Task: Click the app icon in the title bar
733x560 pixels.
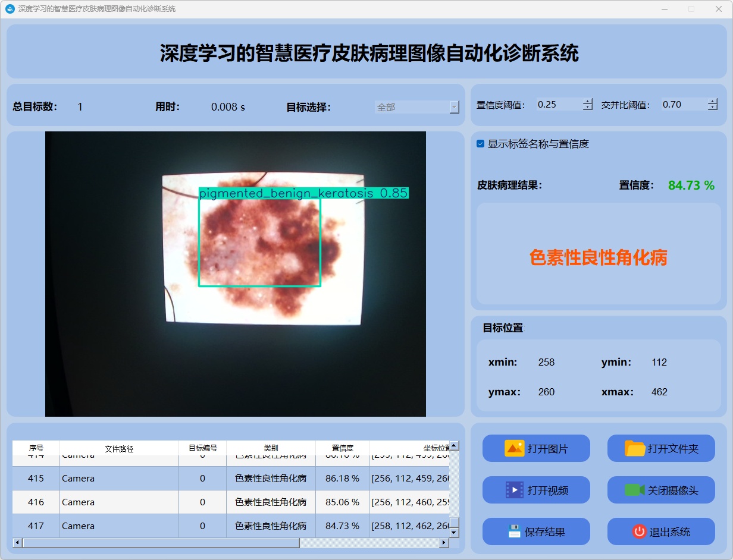Action: pos(10,9)
